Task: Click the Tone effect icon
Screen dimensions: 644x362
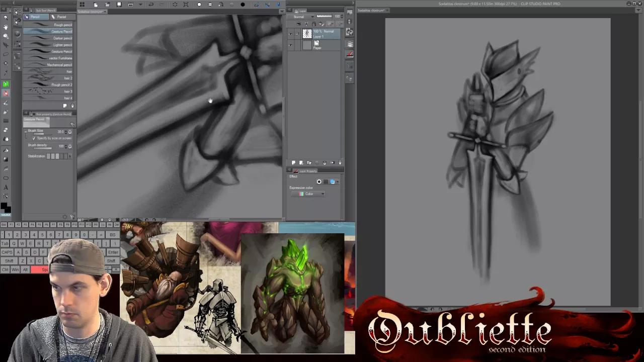Action: click(x=326, y=182)
